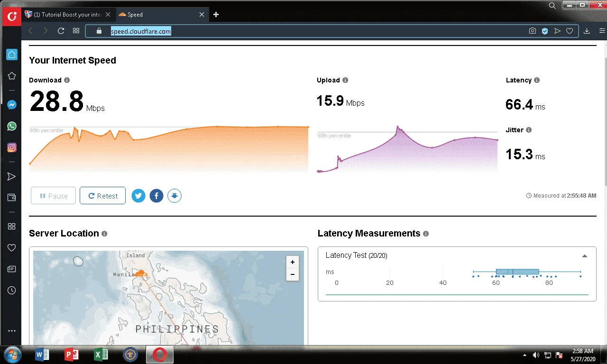Open My Flow in the sidebar
This screenshot has width=607, height=364.
pos(12,176)
